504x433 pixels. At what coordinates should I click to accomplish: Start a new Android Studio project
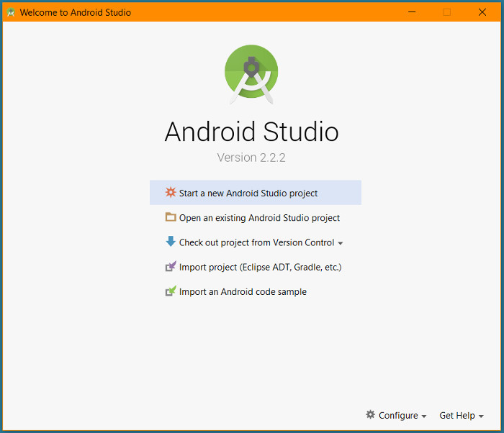pyautogui.click(x=256, y=193)
